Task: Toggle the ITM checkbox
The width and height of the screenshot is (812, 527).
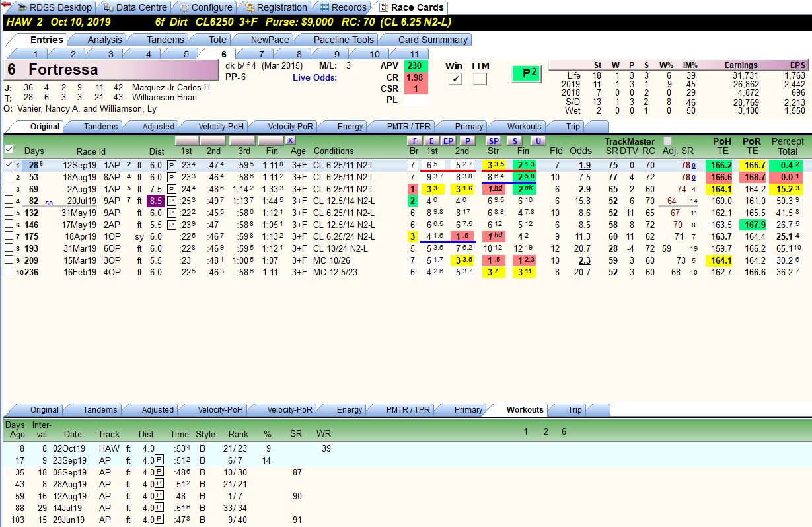Action: click(x=480, y=79)
